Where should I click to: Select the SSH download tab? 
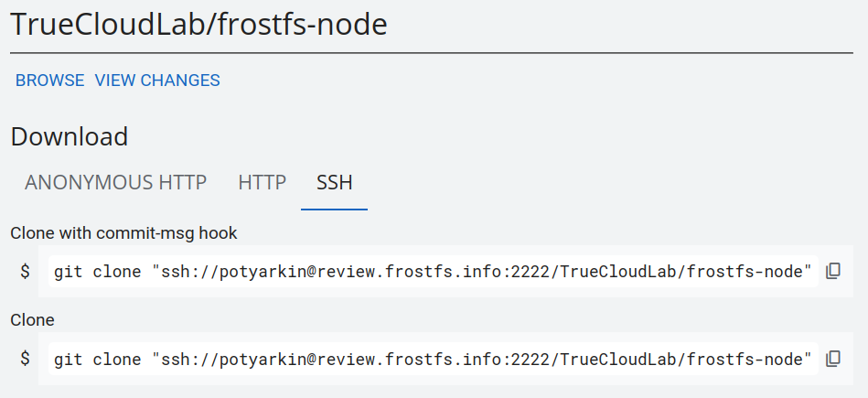pos(334,182)
